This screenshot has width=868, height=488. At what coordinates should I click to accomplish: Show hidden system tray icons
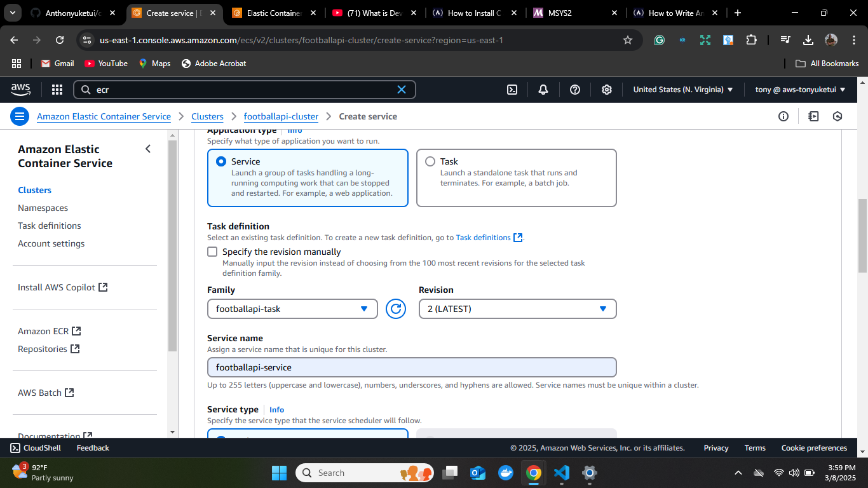738,473
